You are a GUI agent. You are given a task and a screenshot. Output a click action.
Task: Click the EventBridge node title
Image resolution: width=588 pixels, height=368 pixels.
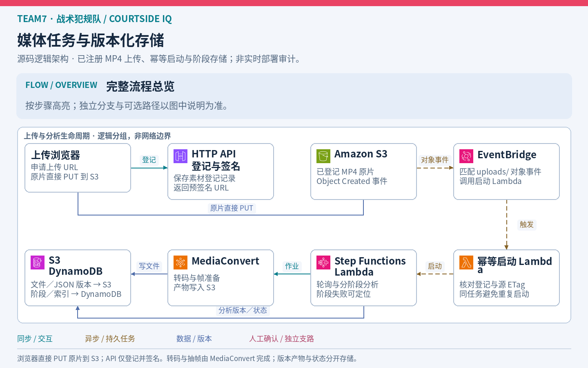coord(507,155)
